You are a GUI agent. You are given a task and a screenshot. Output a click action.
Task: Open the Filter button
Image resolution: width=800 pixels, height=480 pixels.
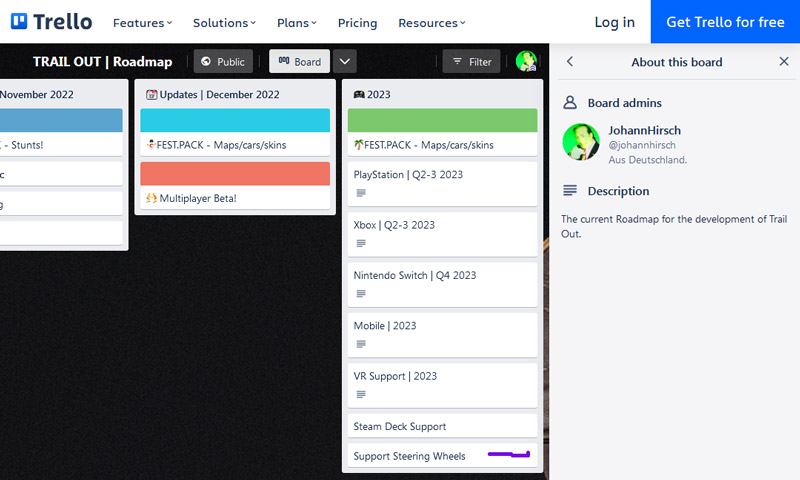click(471, 61)
